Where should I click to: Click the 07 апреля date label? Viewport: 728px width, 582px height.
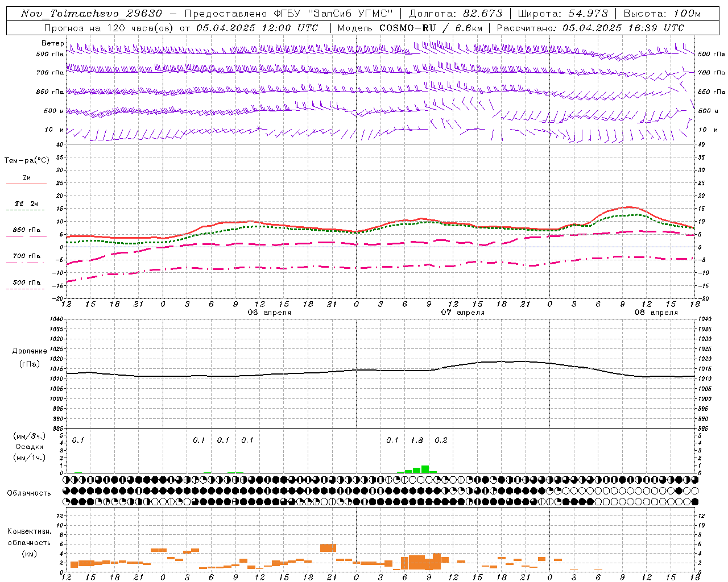pyautogui.click(x=463, y=313)
